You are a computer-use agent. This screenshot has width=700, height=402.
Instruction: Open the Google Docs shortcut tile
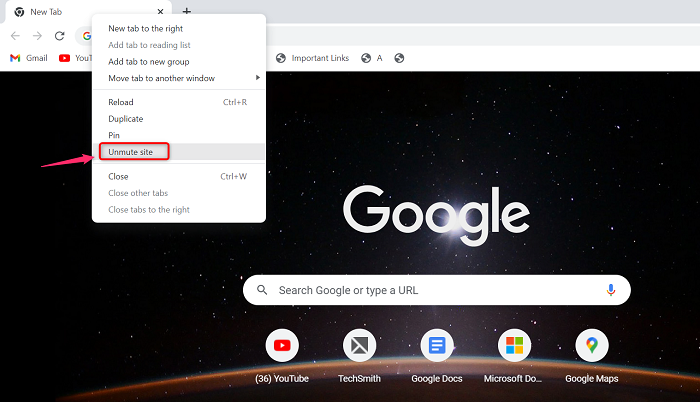click(437, 356)
